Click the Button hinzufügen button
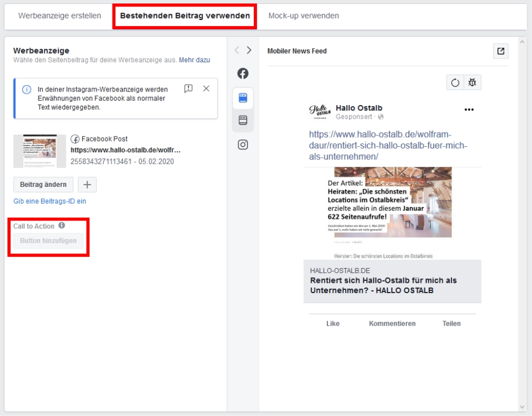 pos(48,240)
